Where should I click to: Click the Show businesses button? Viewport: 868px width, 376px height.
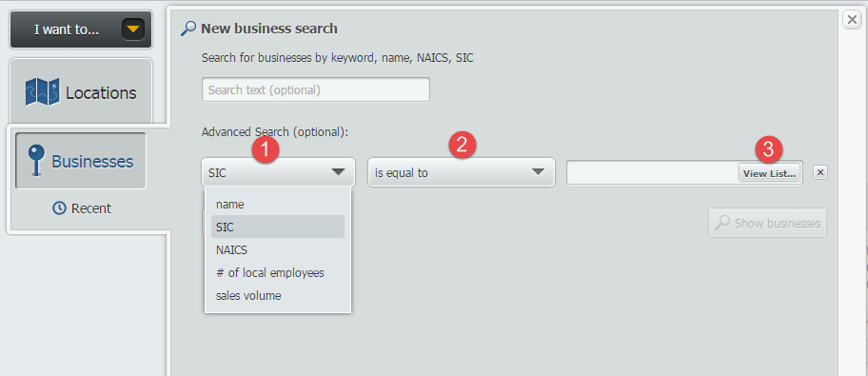(x=767, y=223)
